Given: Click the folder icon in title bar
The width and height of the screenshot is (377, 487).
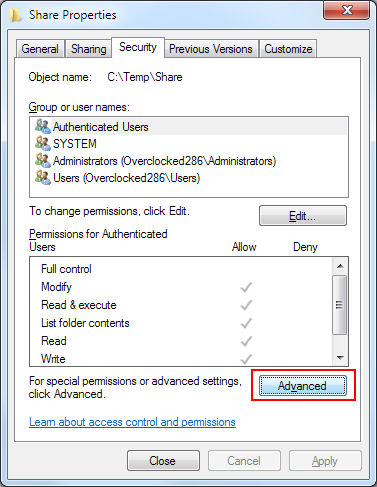Looking at the screenshot, I should click(15, 15).
